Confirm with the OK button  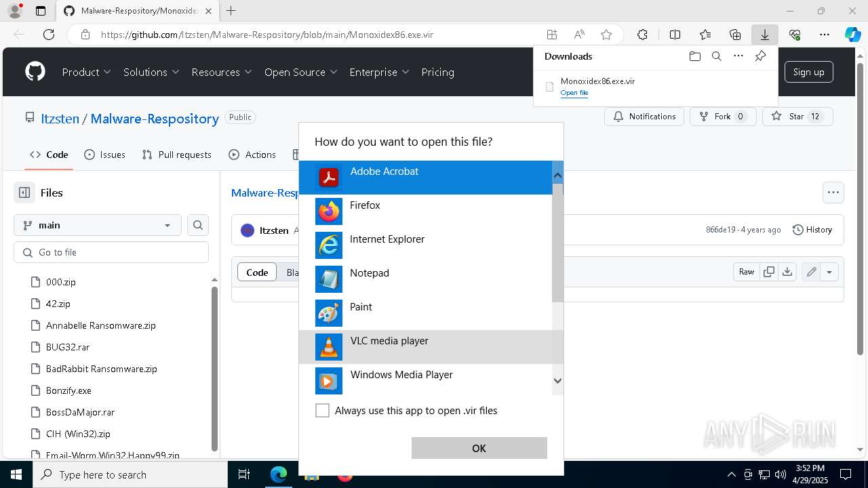point(479,448)
